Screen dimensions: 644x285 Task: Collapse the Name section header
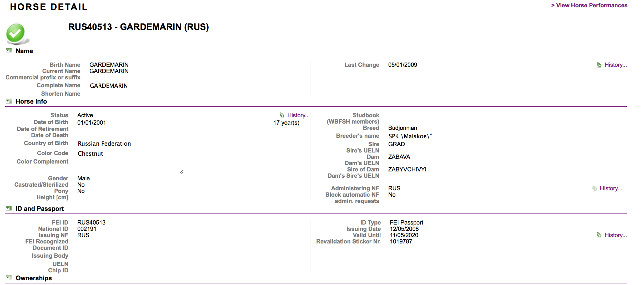pos(24,51)
